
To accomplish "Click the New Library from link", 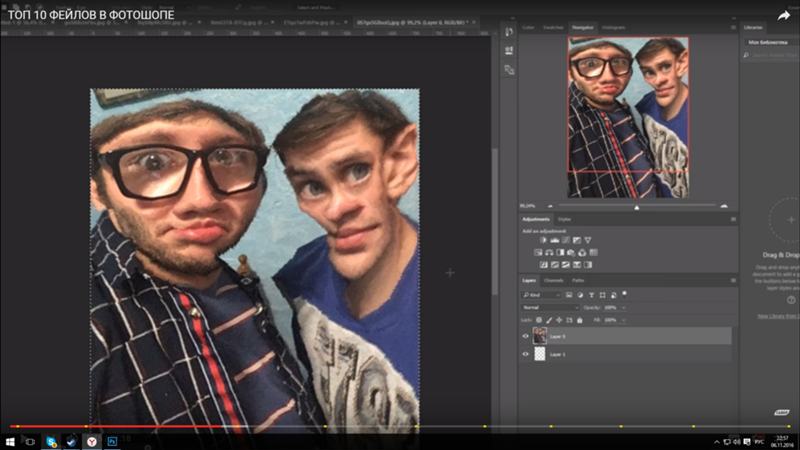I will [x=779, y=316].
